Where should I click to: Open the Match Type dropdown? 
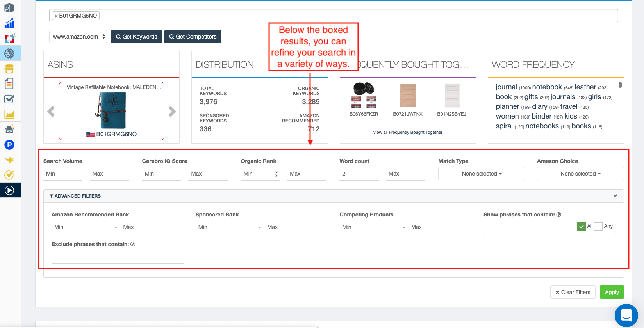coord(481,174)
